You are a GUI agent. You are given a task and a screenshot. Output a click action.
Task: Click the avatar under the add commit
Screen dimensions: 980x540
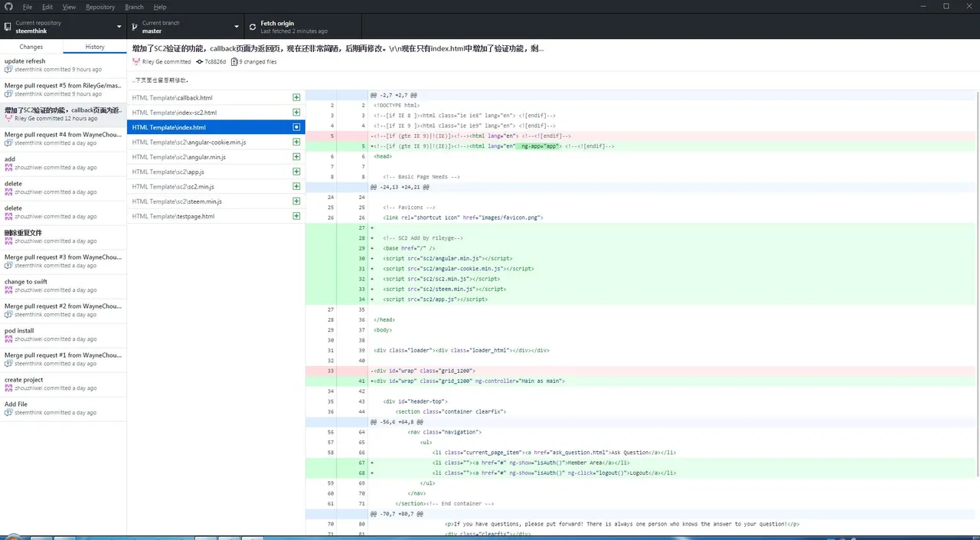[x=8, y=168]
